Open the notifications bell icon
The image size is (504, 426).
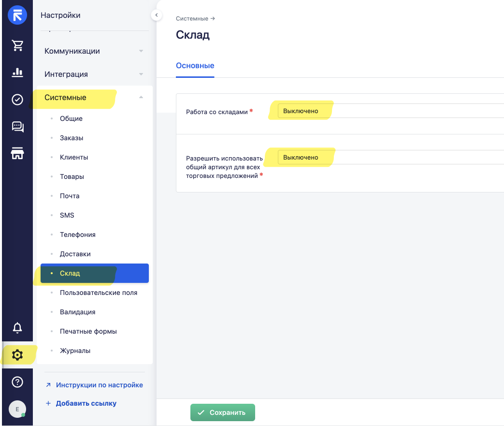[17, 327]
